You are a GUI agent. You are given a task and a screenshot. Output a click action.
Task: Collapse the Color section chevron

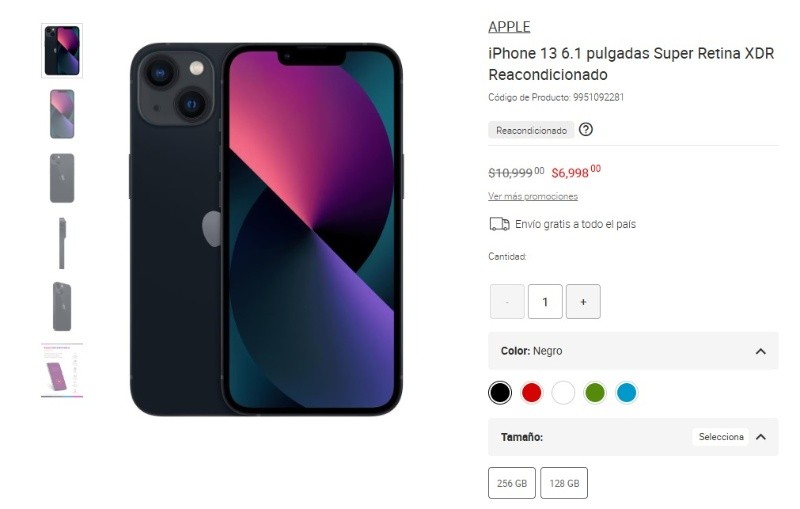(760, 351)
